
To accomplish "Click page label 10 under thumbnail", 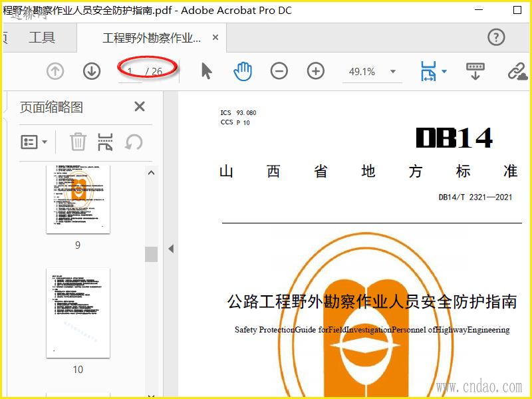I will coord(78,370).
